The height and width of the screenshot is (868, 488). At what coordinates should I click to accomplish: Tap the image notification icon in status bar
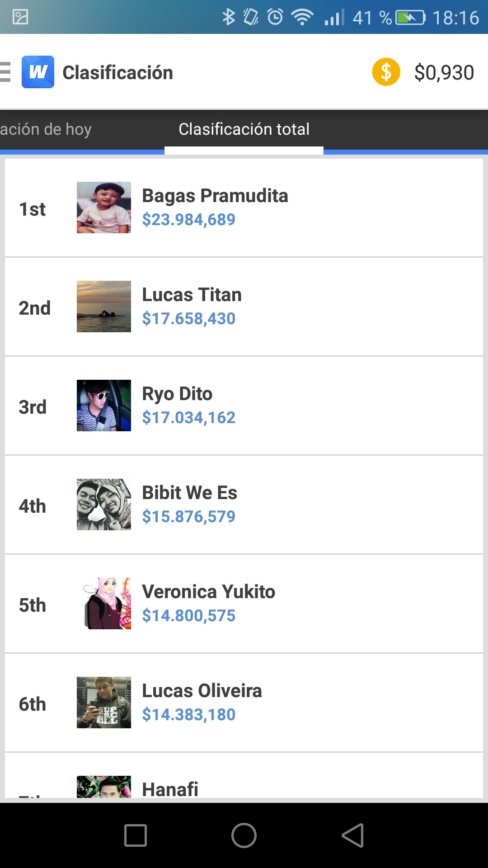20,17
